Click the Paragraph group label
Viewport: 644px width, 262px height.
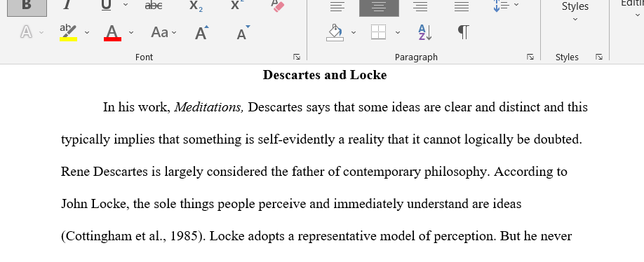point(416,57)
